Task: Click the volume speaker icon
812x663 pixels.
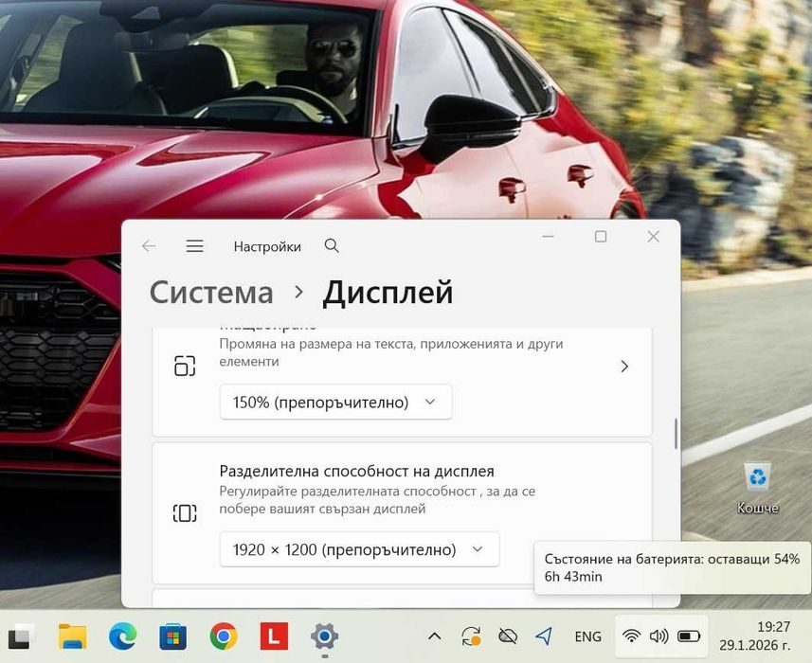Action: (659, 636)
